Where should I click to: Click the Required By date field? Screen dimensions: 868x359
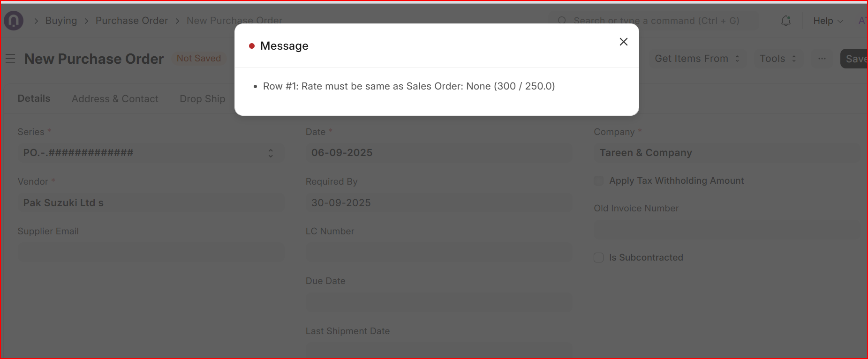pos(438,203)
